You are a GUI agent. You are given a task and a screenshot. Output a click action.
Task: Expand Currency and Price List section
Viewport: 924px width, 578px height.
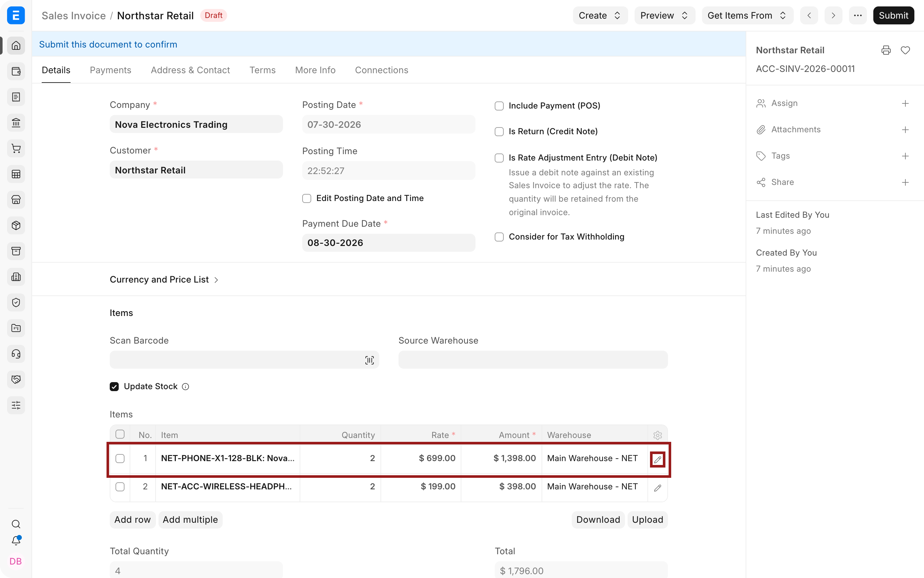(x=164, y=279)
